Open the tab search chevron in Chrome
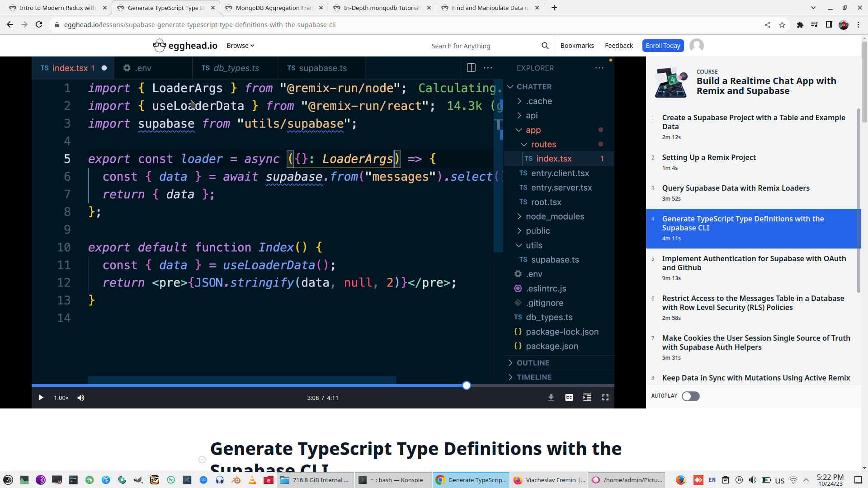The width and height of the screenshot is (868, 488). click(813, 8)
